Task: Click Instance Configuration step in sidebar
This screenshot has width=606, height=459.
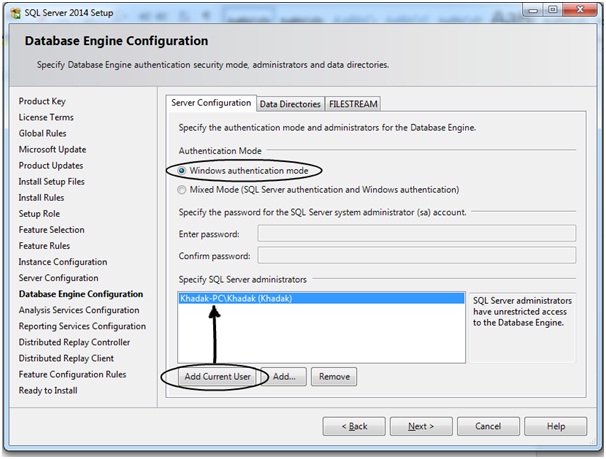Action: (63, 262)
